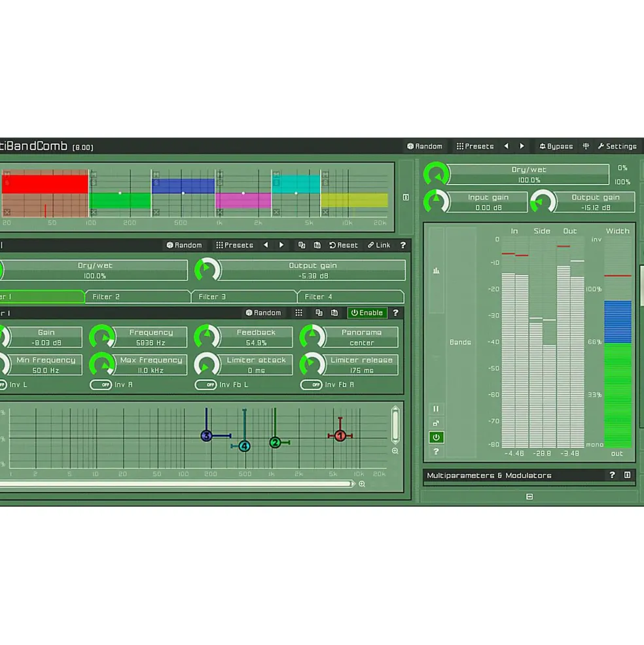Click the meter histogram bars icon
This screenshot has height=645, width=644.
pyautogui.click(x=436, y=270)
